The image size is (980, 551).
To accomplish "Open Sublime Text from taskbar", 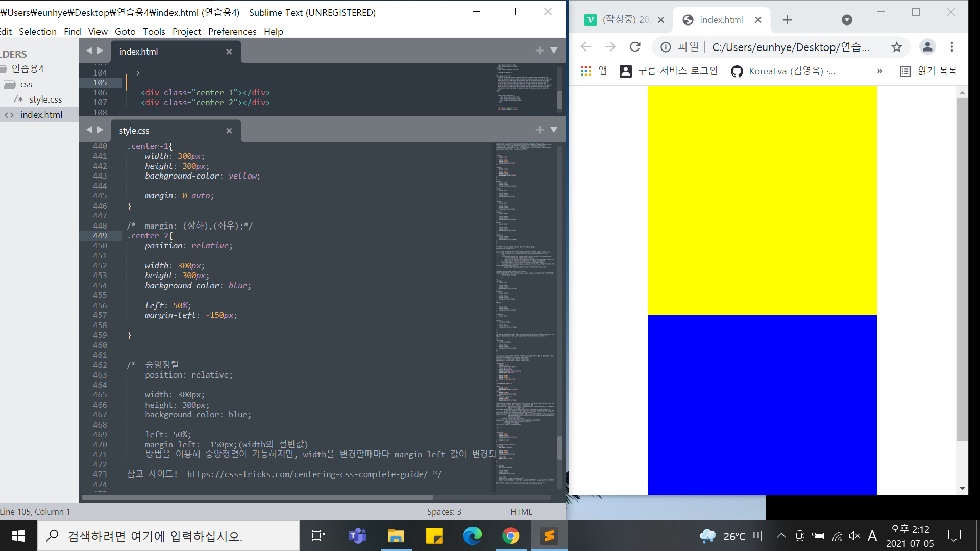I will [549, 536].
